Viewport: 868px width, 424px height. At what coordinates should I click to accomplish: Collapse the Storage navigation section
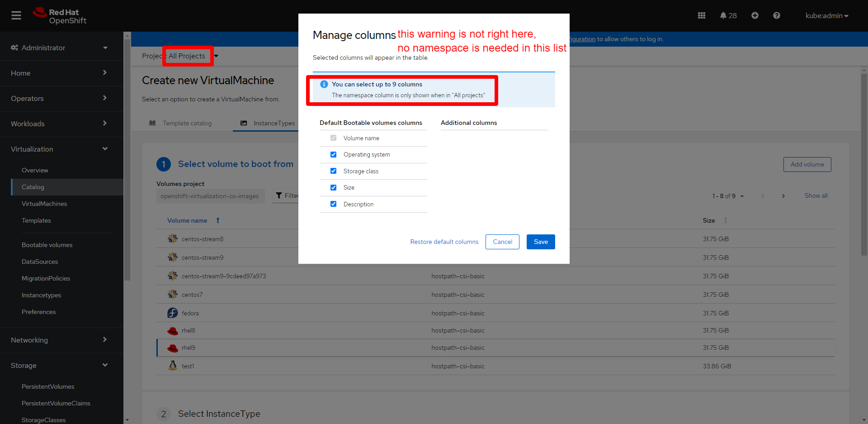tap(61, 365)
